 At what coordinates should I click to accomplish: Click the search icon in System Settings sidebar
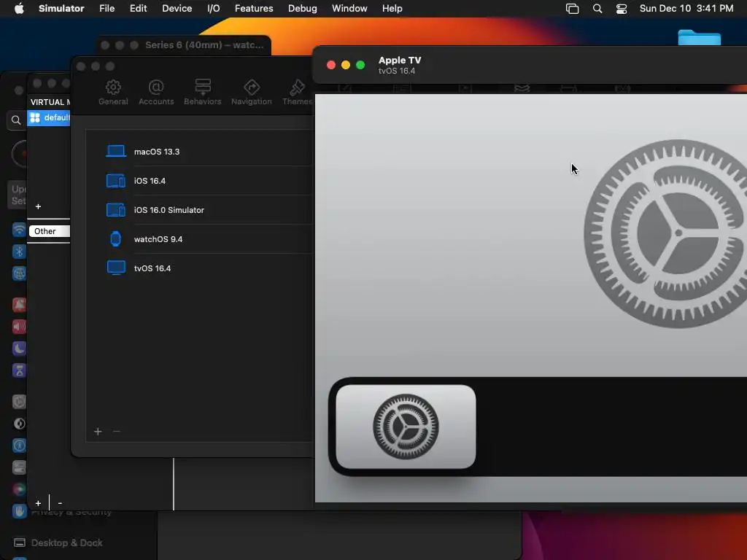pyautogui.click(x=16, y=120)
